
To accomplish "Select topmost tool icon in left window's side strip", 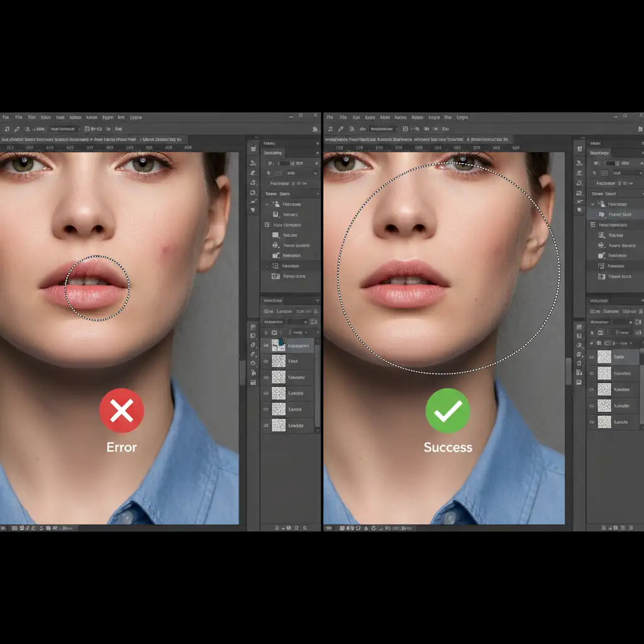I will click(253, 149).
